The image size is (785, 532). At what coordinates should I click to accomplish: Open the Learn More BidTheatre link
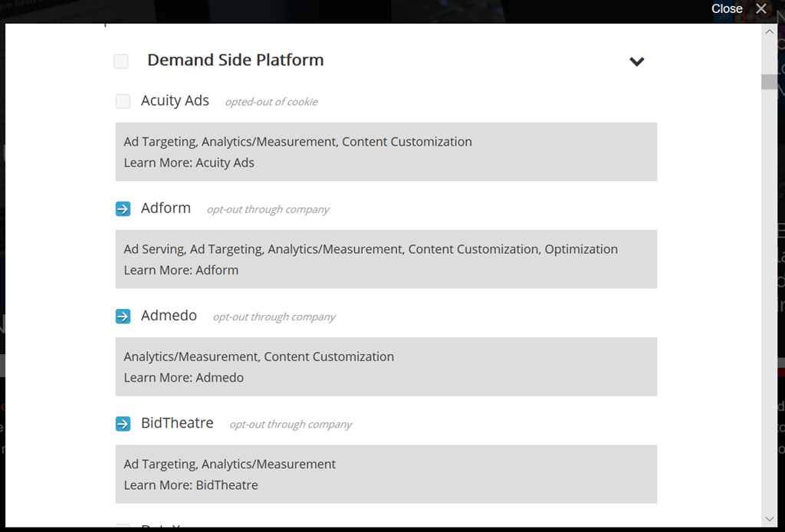click(x=226, y=484)
